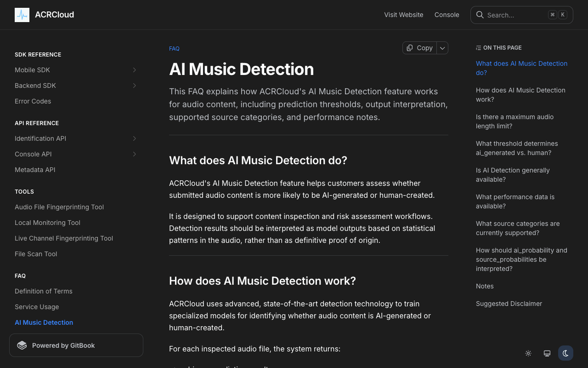The width and height of the screenshot is (588, 368).
Task: Select AI Music Detection sidebar item
Action: click(44, 322)
